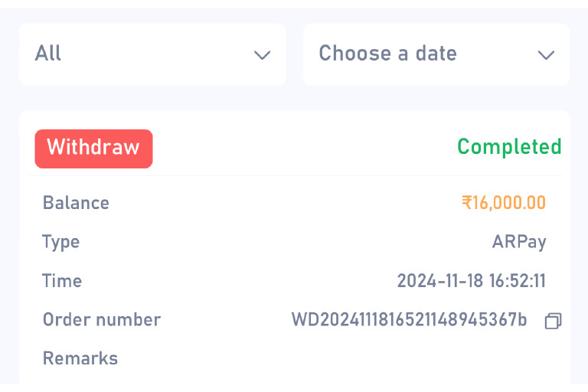Click the green Completed status text
Screen dimensions: 588x392
point(509,147)
